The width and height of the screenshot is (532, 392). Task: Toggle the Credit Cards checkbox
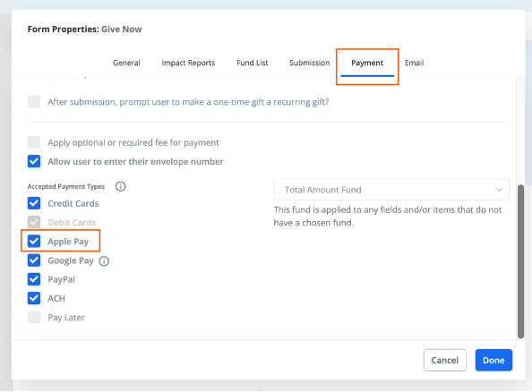pyautogui.click(x=34, y=203)
